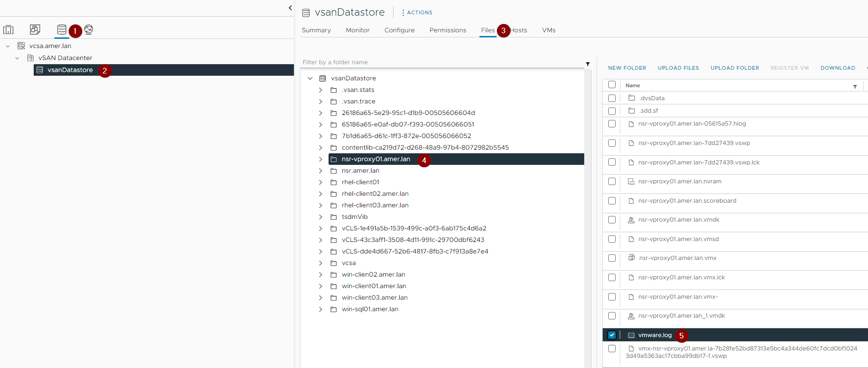Click the folder filter funnel icon
Image resolution: width=868 pixels, height=368 pixels.
[x=587, y=64]
